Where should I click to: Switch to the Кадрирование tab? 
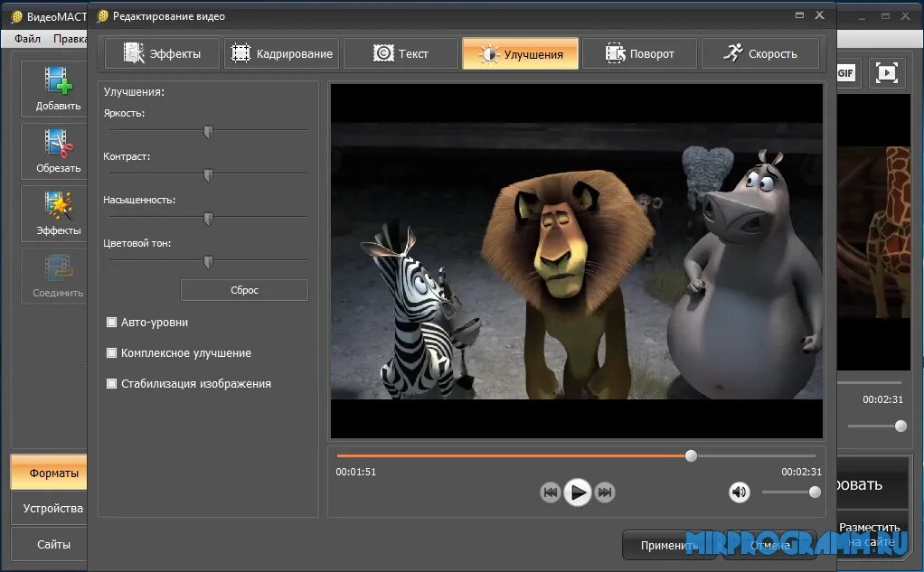[x=282, y=53]
